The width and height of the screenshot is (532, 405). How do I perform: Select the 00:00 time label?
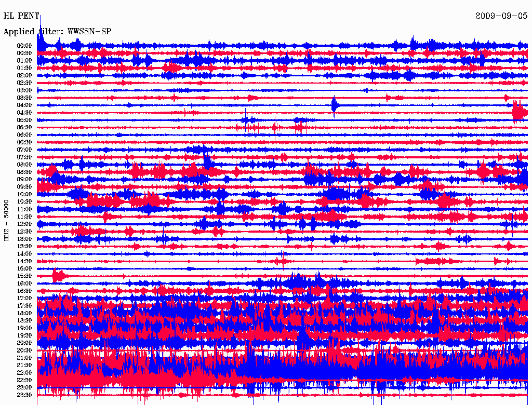(x=24, y=46)
